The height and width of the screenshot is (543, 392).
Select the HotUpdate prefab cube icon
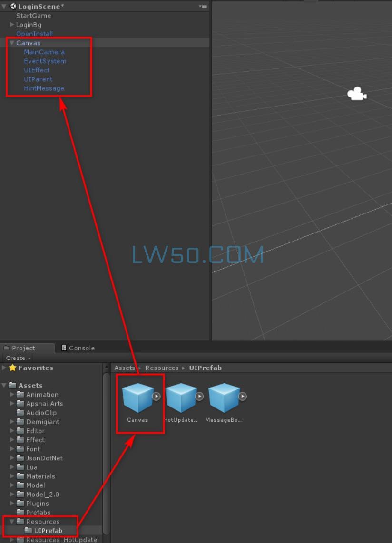(x=181, y=398)
